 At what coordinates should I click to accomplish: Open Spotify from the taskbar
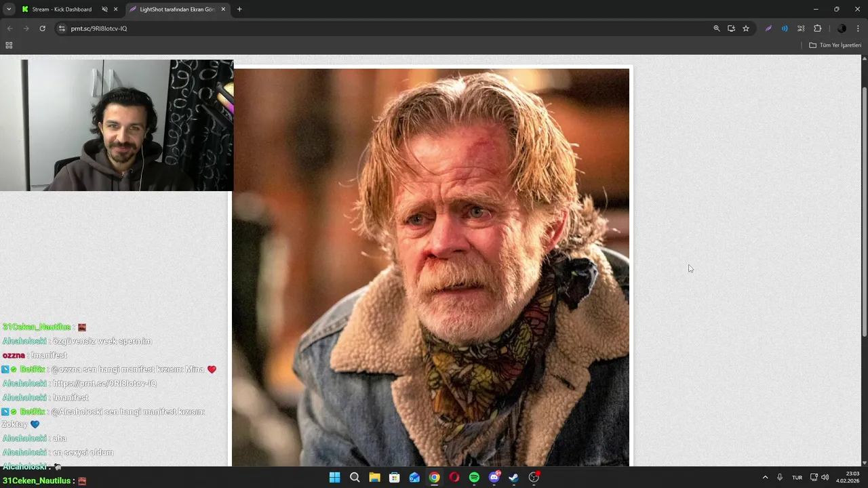474,477
